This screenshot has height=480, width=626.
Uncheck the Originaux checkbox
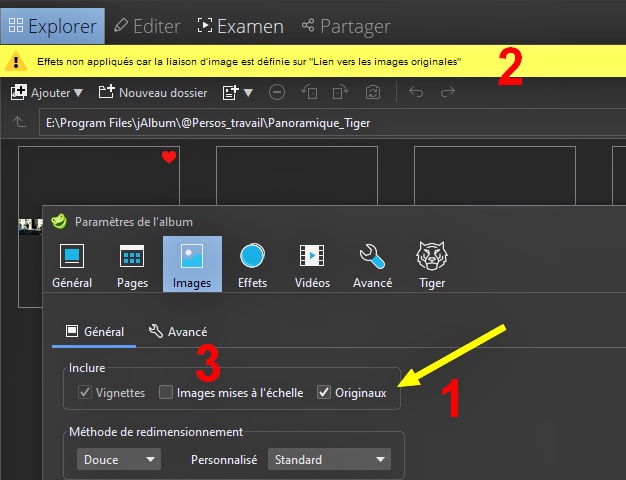pos(324,393)
